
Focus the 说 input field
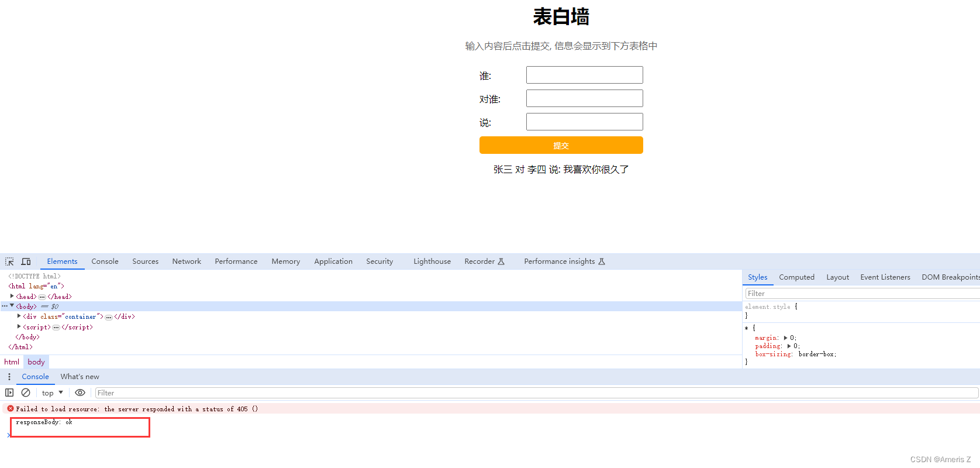click(x=584, y=122)
